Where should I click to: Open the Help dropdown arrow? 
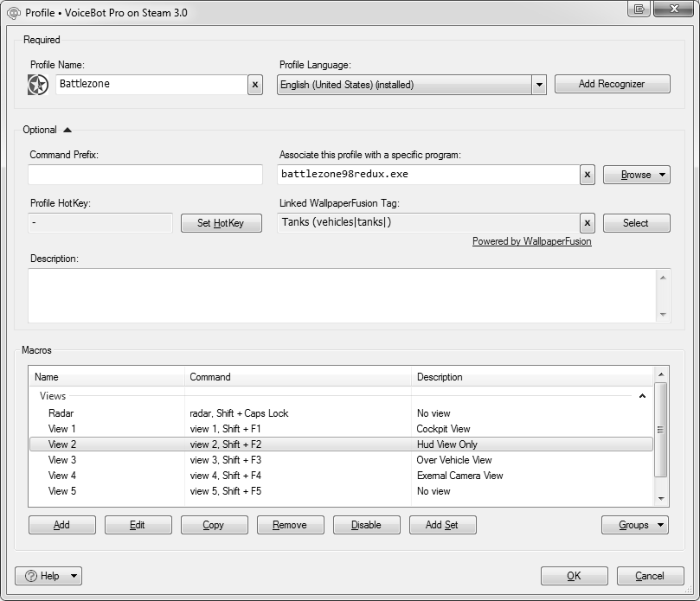(74, 576)
